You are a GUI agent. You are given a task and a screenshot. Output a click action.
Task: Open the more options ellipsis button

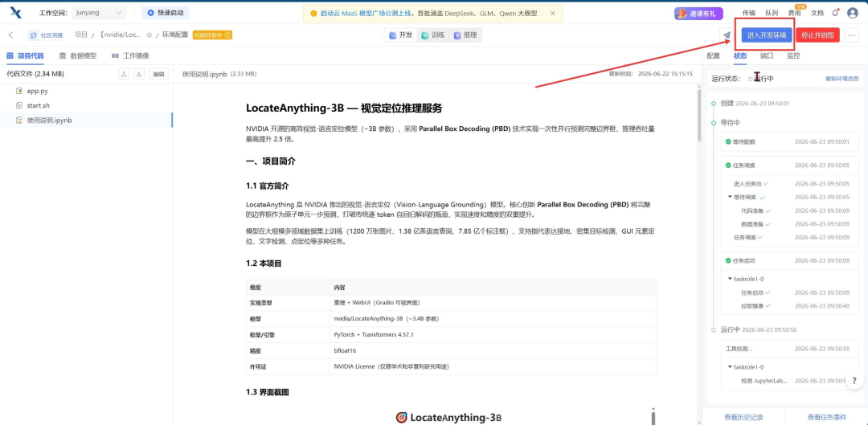pos(851,35)
